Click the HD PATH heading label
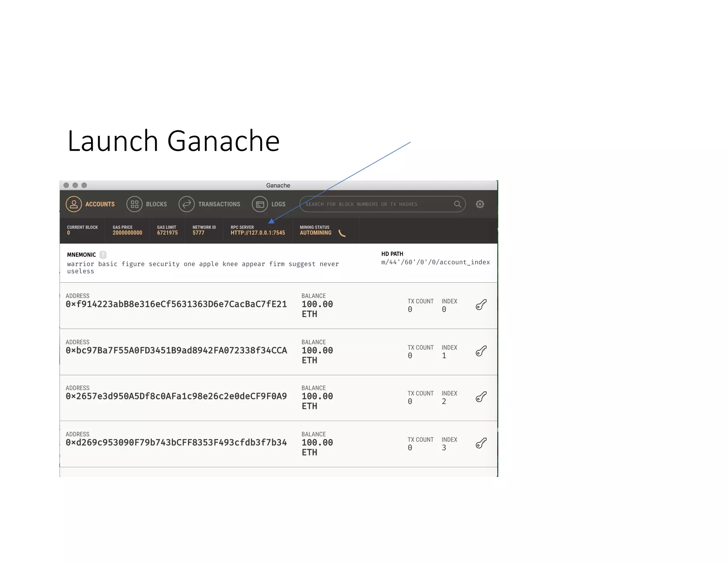Viewport: 728px width, 562px height. [x=392, y=254]
